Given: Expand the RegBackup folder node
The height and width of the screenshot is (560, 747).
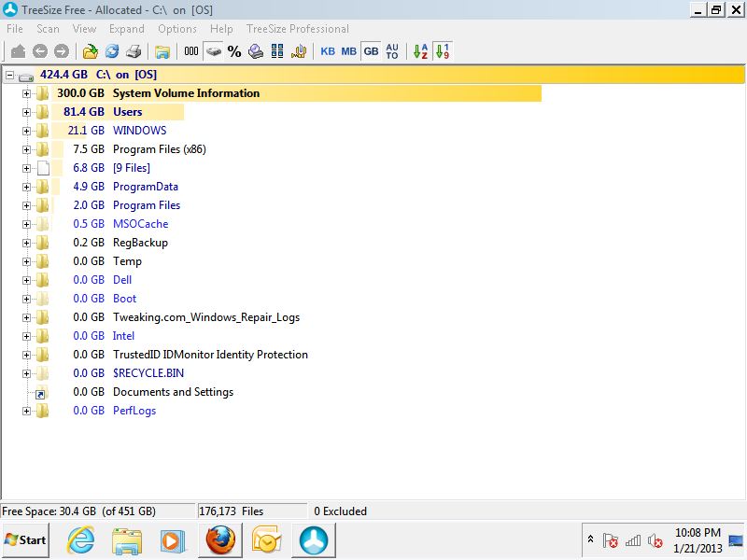Looking at the screenshot, I should [26, 243].
